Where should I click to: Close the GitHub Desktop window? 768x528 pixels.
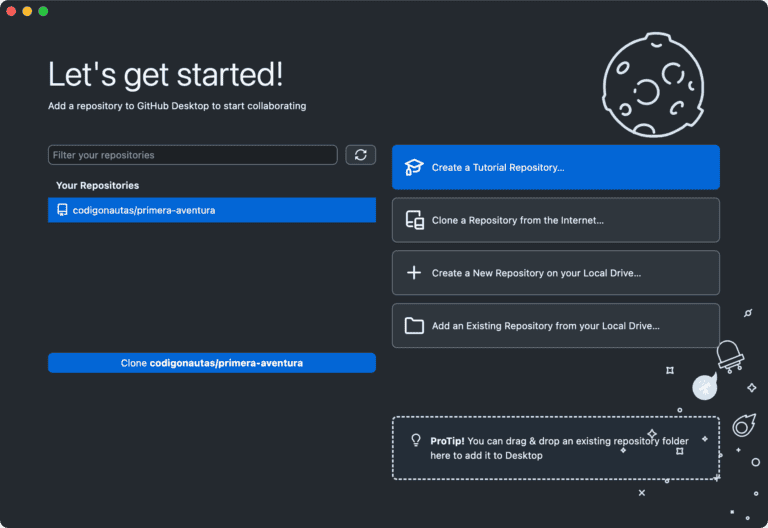click(x=11, y=11)
